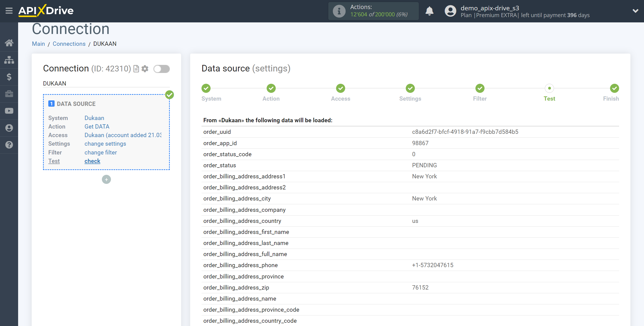Select the zip value 76152
Viewport: 644px width, 326px height.
point(420,288)
